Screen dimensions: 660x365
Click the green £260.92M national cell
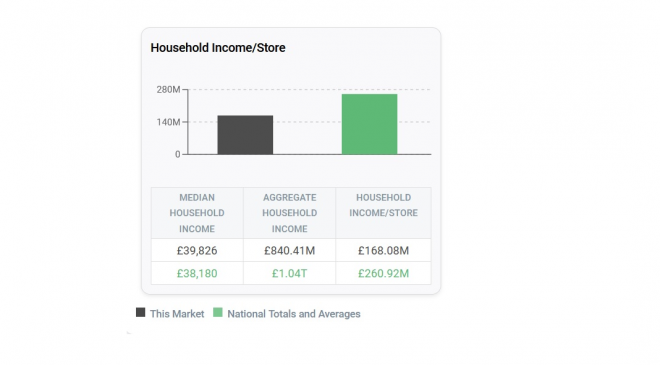click(x=383, y=273)
